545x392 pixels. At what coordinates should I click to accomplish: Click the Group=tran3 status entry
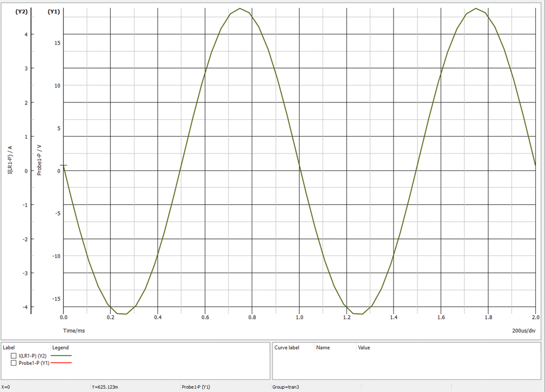pyautogui.click(x=286, y=387)
